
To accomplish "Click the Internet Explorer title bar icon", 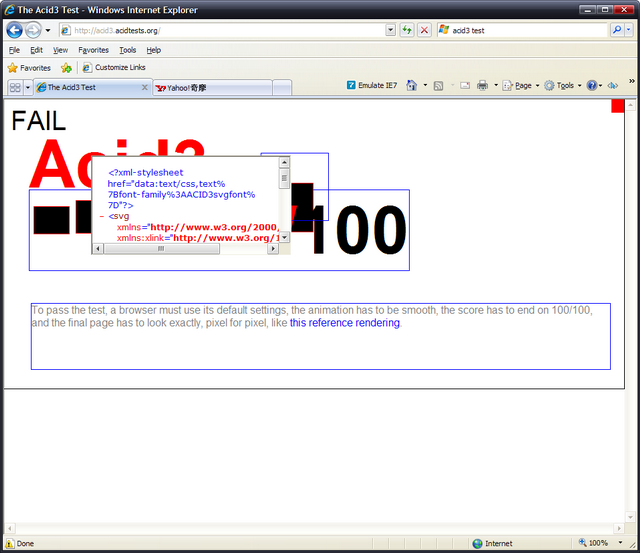I will click(10, 10).
